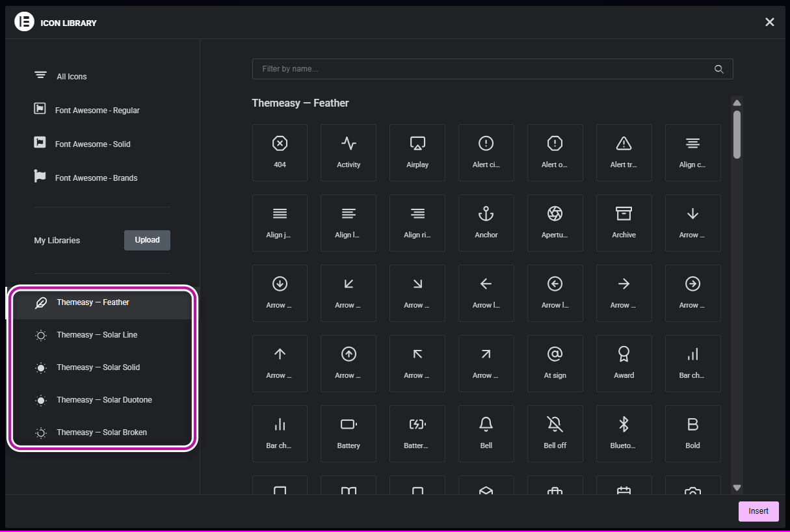Click the search magnifier icon
Viewport: 790px width, 532px height.
pyautogui.click(x=718, y=69)
